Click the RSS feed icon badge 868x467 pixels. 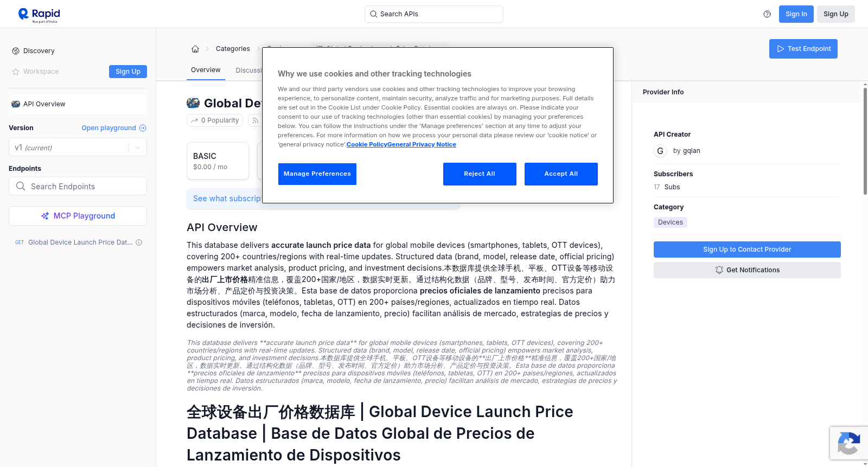pyautogui.click(x=255, y=120)
